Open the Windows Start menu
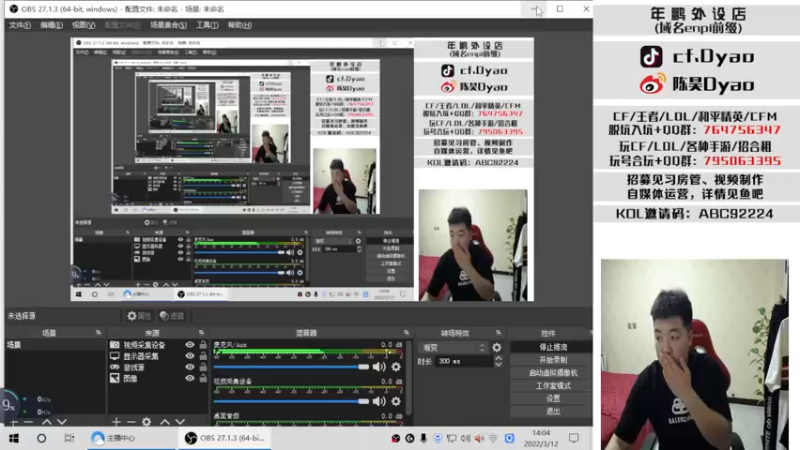800x450 pixels. (14, 438)
